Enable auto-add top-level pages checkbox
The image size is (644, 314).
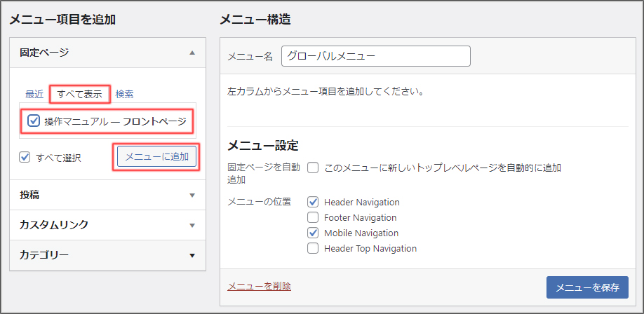point(313,168)
